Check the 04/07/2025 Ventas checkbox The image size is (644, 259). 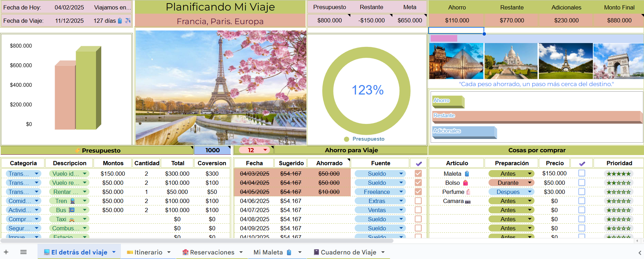click(418, 210)
